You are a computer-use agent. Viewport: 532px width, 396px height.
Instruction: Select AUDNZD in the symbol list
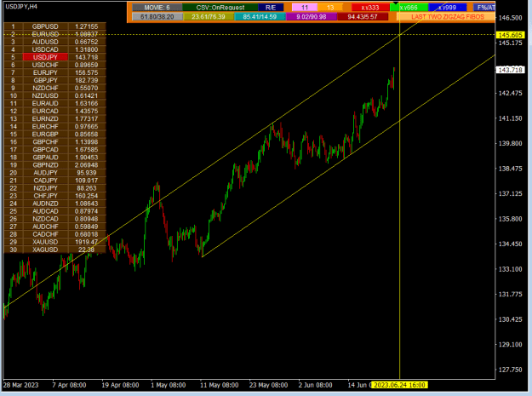pos(45,204)
